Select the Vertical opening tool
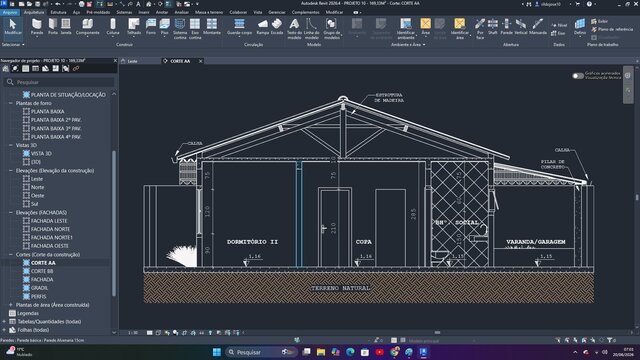640x360 pixels. [521, 27]
